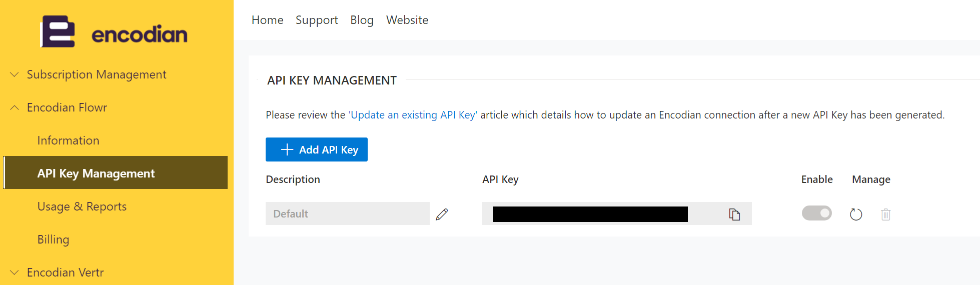Click the Add API Key button
Image resolution: width=980 pixels, height=285 pixels.
click(317, 149)
